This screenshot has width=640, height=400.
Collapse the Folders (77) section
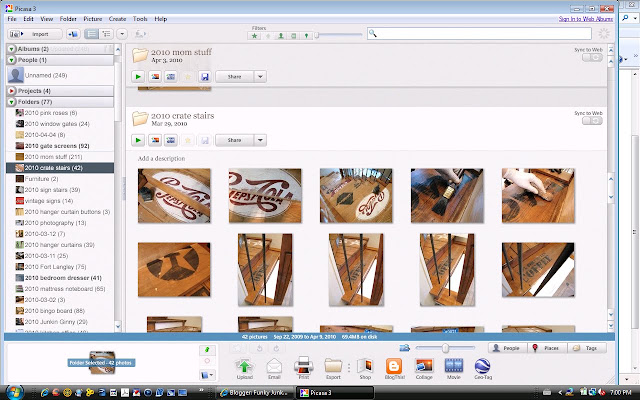[x=11, y=102]
